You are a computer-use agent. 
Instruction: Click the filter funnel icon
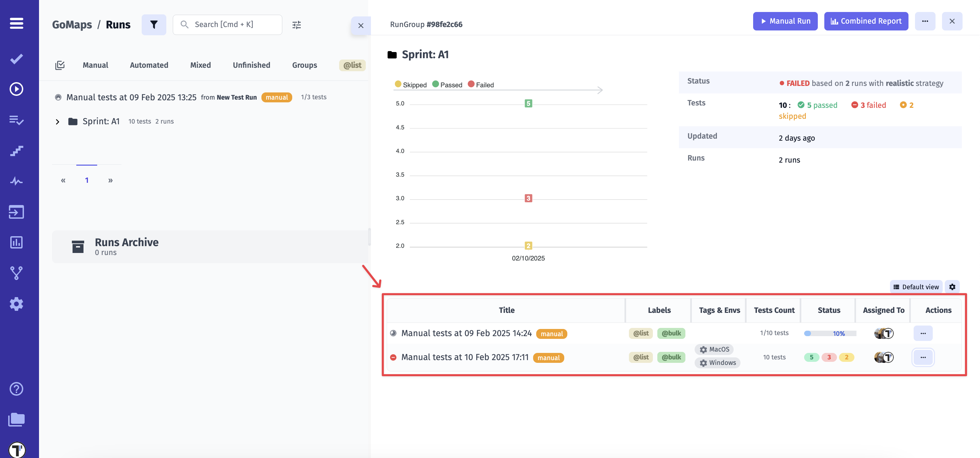pyautogui.click(x=154, y=25)
